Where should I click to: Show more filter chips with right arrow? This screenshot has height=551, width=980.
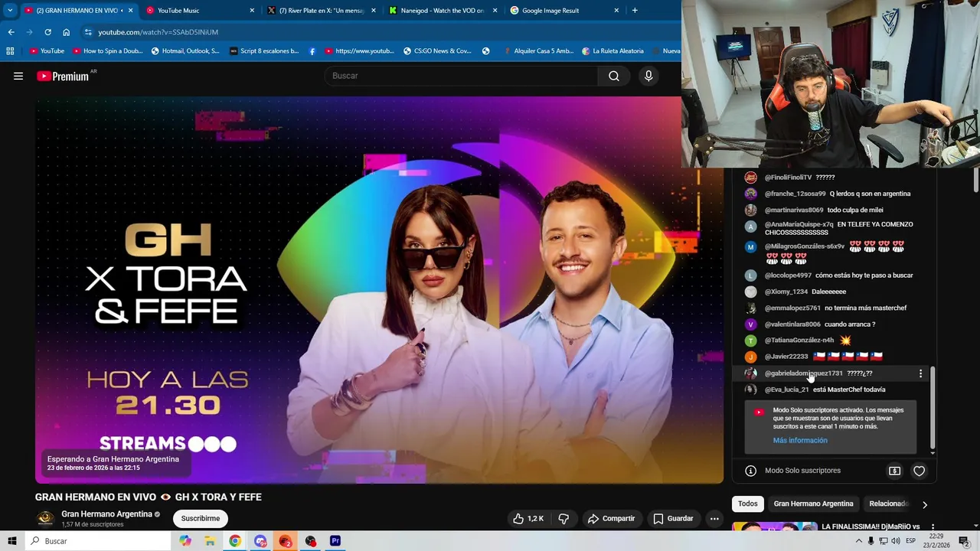tap(924, 504)
